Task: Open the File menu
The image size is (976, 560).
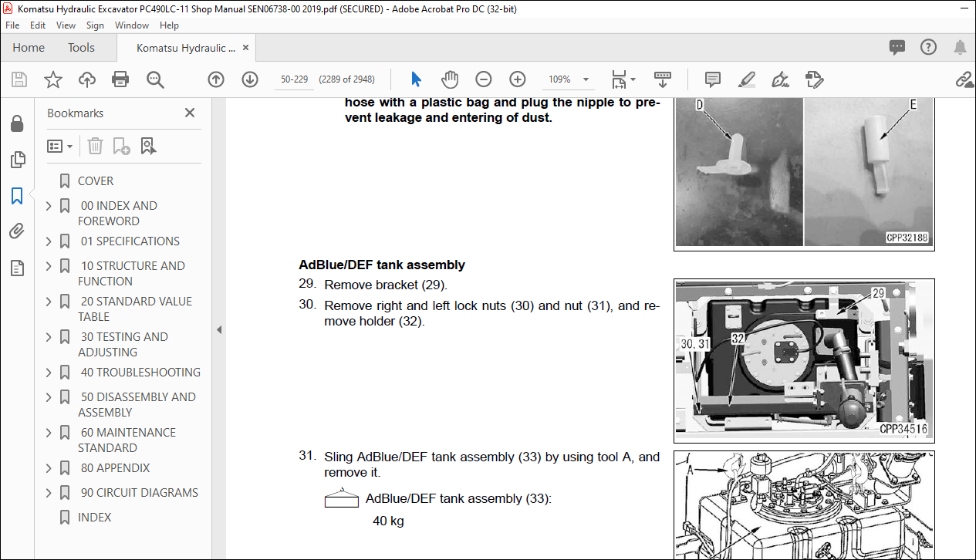Action: 12,25
